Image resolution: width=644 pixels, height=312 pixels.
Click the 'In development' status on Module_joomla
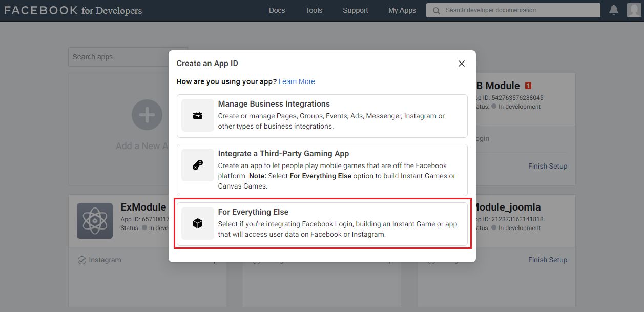pyautogui.click(x=520, y=228)
